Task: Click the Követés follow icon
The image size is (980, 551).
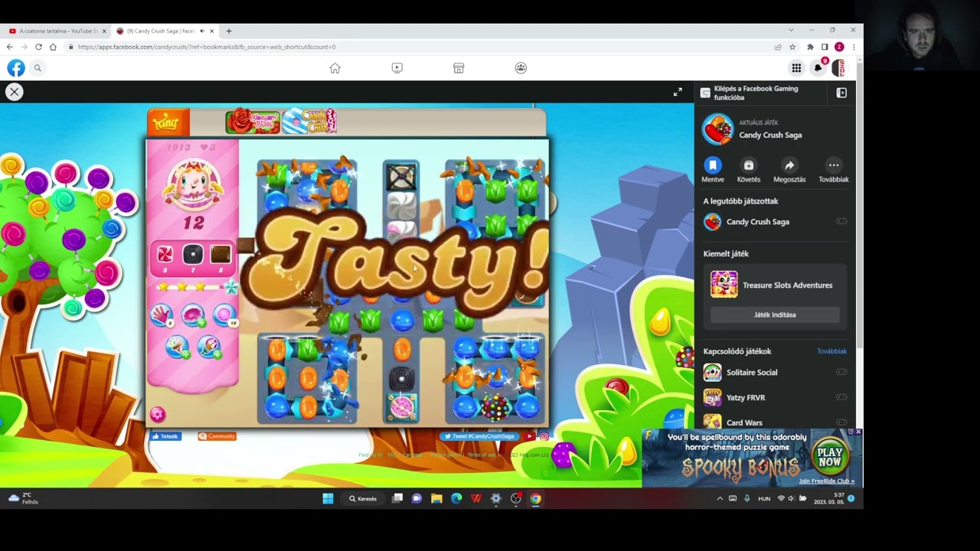Action: click(749, 165)
